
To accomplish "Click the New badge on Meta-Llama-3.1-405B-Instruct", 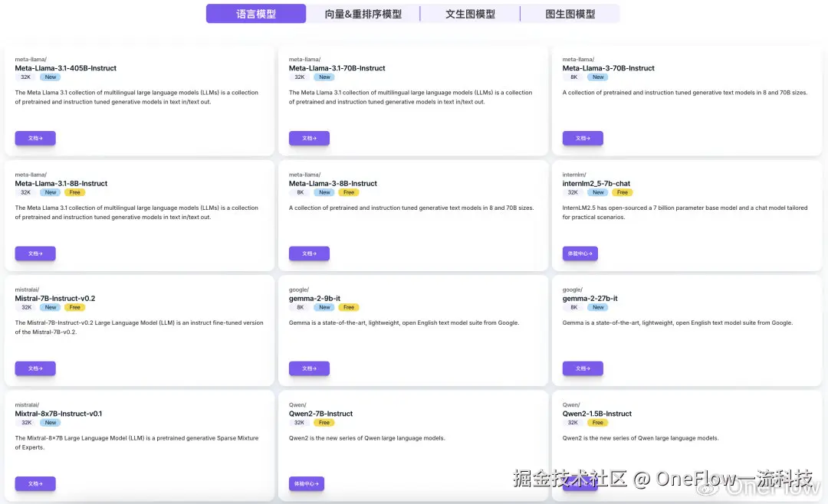I will click(50, 77).
